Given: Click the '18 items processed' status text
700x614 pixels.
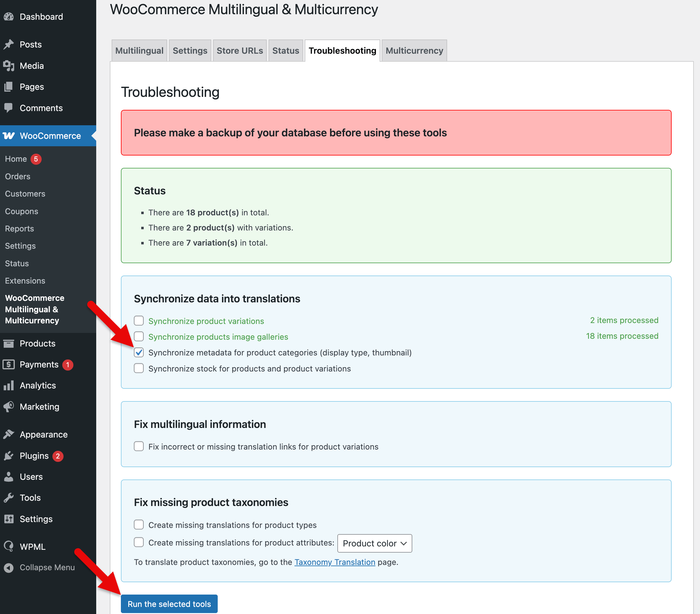Looking at the screenshot, I should point(622,336).
